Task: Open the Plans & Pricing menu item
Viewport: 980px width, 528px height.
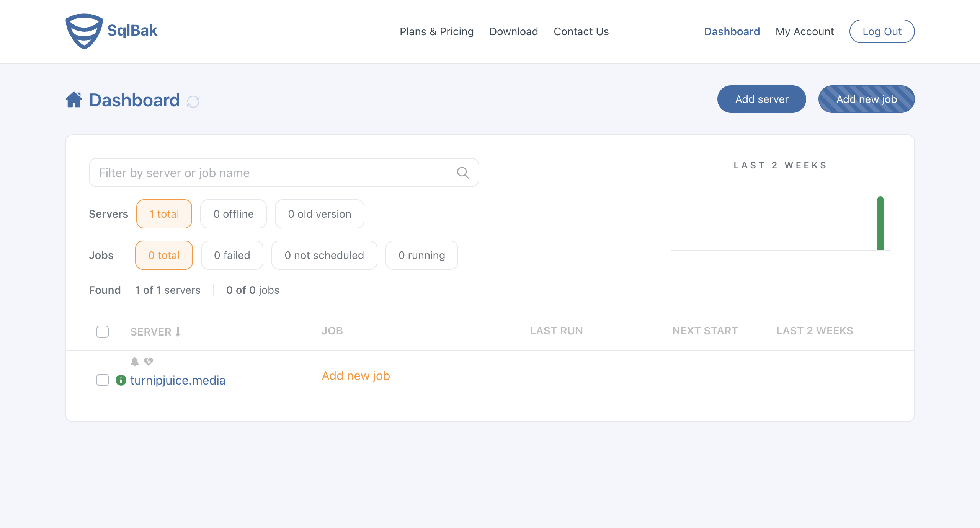Action: point(436,31)
